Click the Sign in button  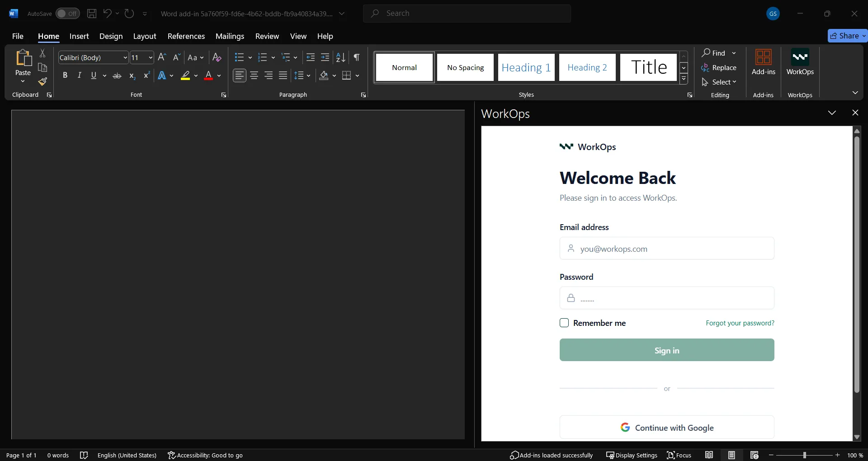(666, 350)
